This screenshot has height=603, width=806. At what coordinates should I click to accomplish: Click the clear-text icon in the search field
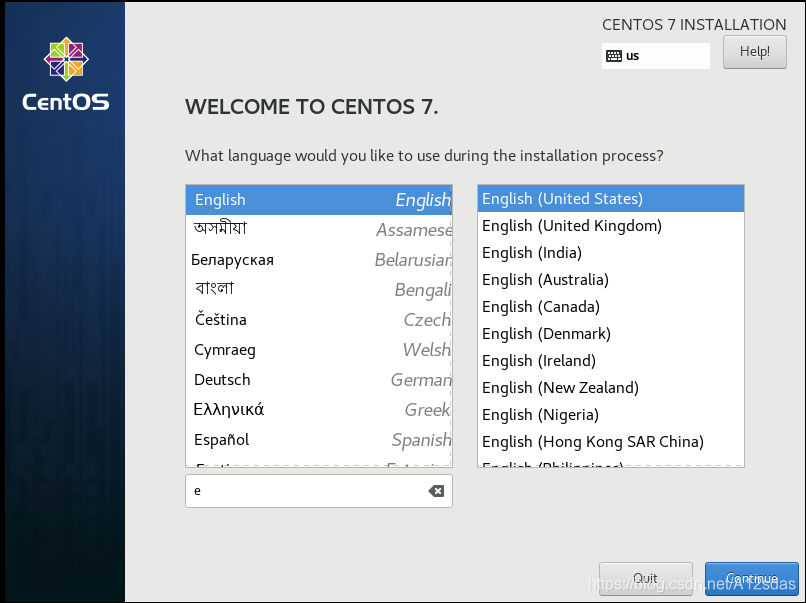436,491
